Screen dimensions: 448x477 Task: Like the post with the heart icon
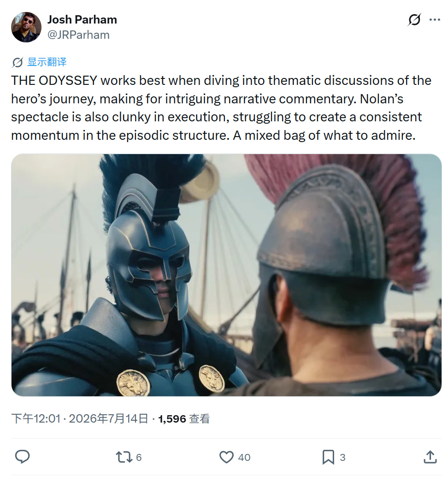[x=226, y=457]
